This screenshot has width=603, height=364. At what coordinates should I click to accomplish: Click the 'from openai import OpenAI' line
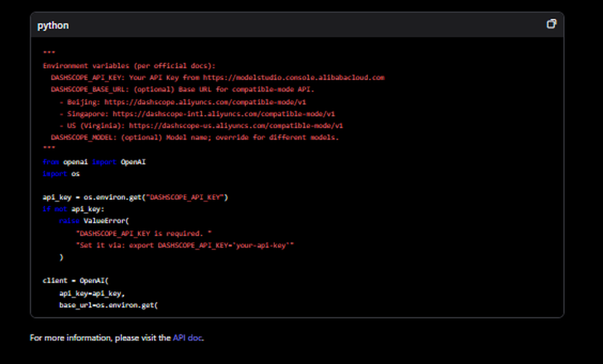[x=93, y=162]
